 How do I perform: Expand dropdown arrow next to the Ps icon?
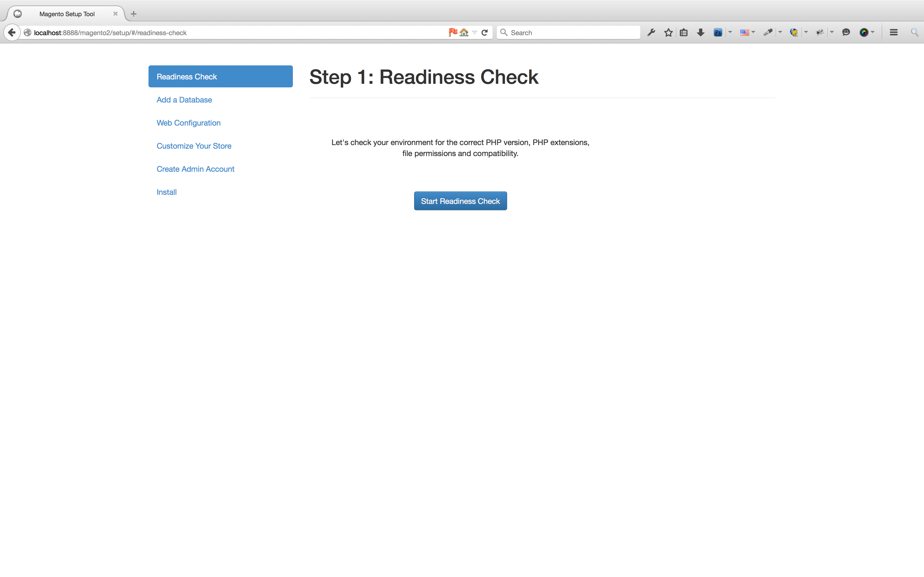(730, 32)
